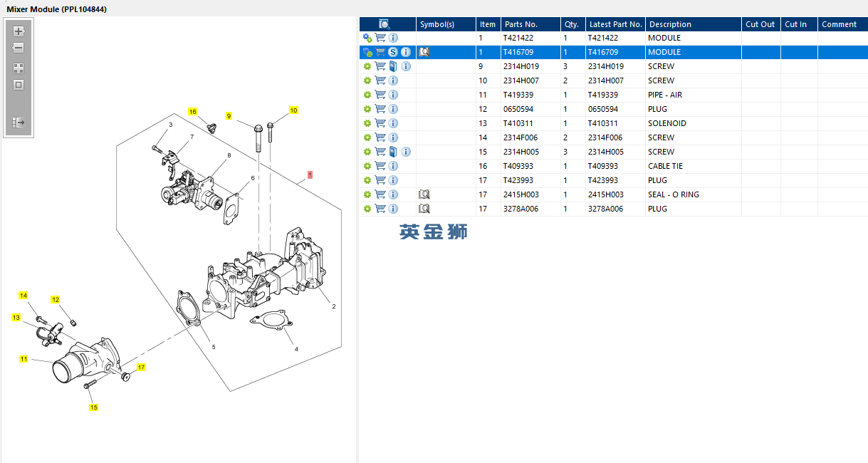
Task: Sort by Latest Part No. column header
Action: point(615,24)
